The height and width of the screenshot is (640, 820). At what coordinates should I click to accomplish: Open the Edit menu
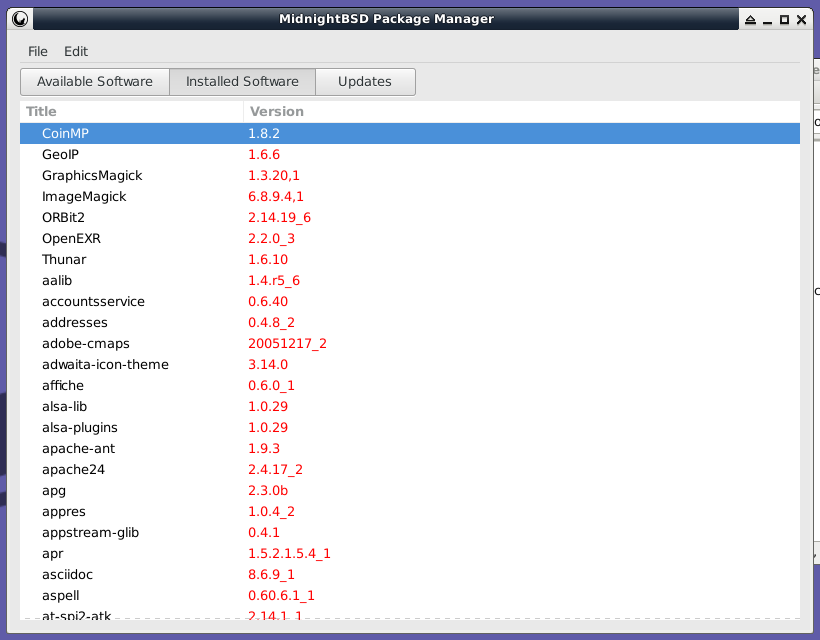tap(76, 51)
